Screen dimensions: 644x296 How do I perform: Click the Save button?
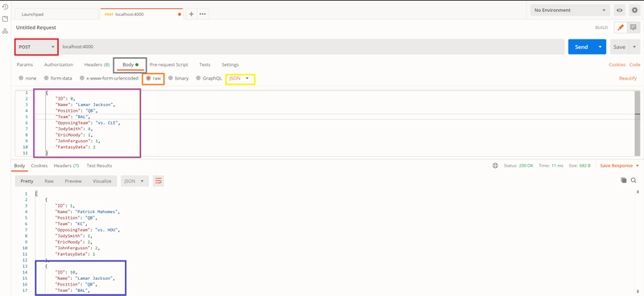click(x=619, y=47)
